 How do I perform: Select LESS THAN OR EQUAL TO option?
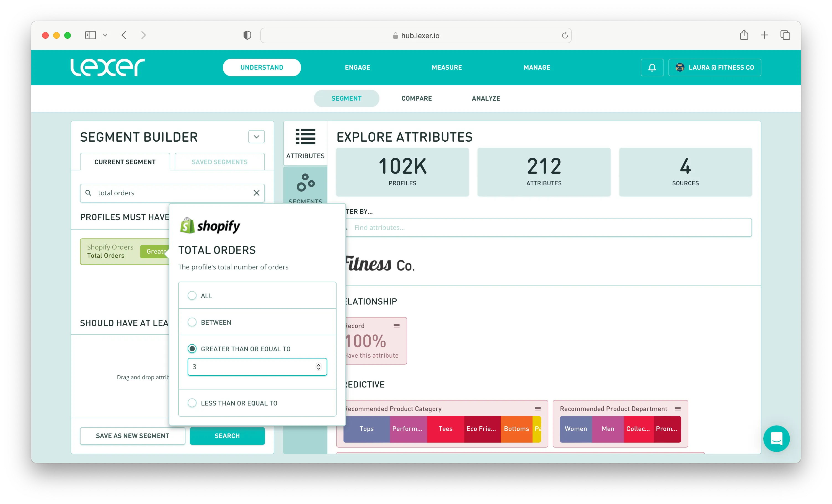(192, 403)
